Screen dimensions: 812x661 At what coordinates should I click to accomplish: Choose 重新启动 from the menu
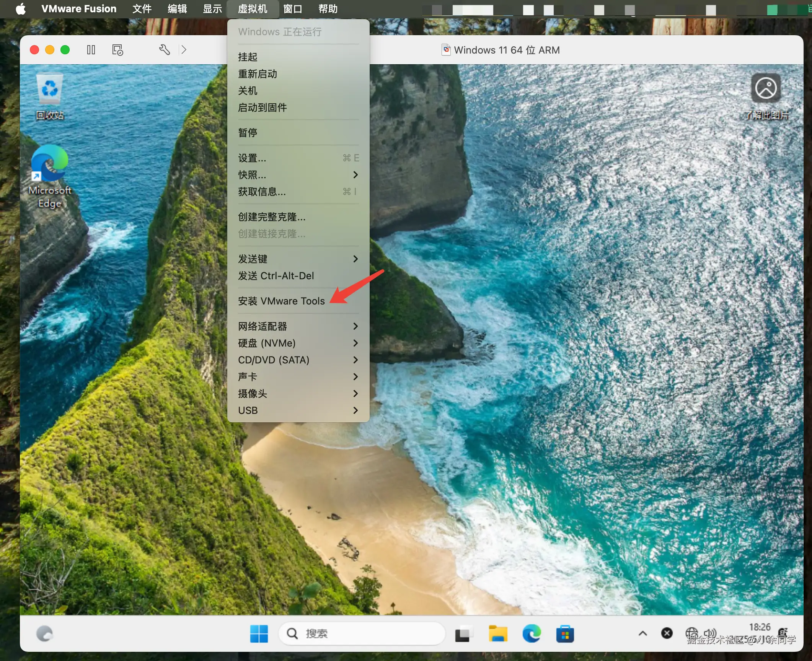pos(258,74)
